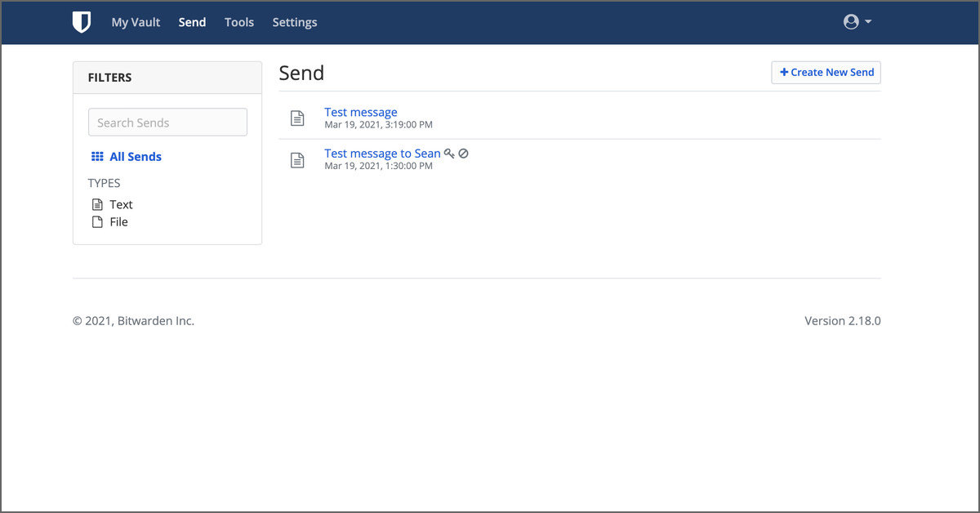Open the Settings page
Screen dimensions: 980x513
294,22
